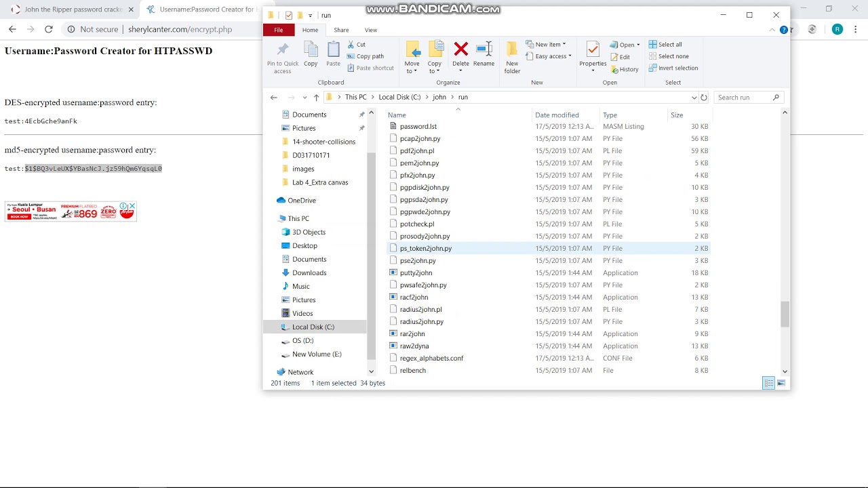Viewport: 868px width, 488px height.
Task: Click This PC in address breadcrumb
Action: [x=355, y=97]
